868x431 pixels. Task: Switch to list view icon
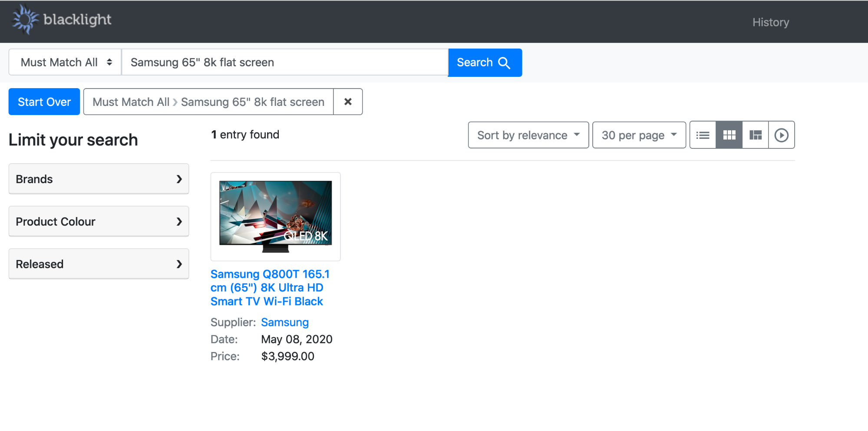pos(703,135)
